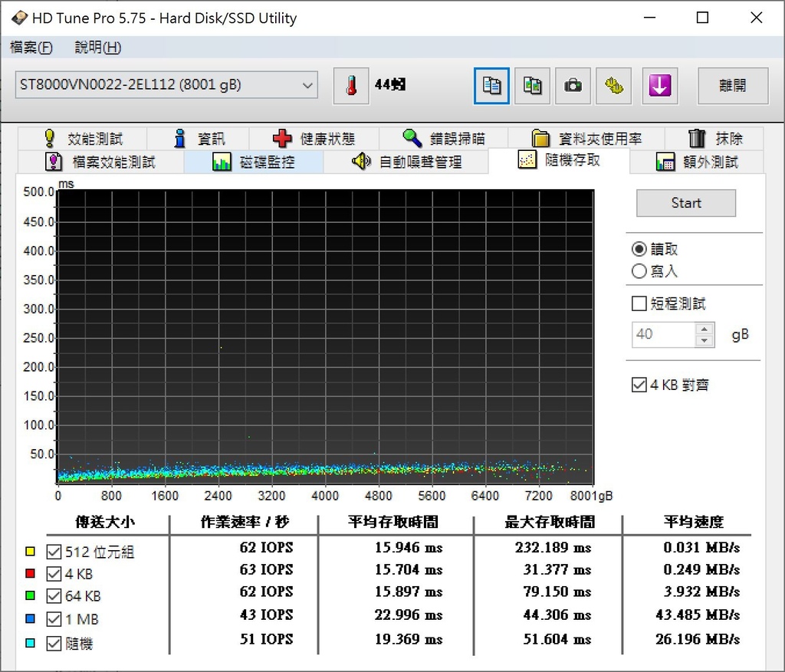
Task: Uncheck the 4 KB transfer size checkbox
Action: click(54, 574)
